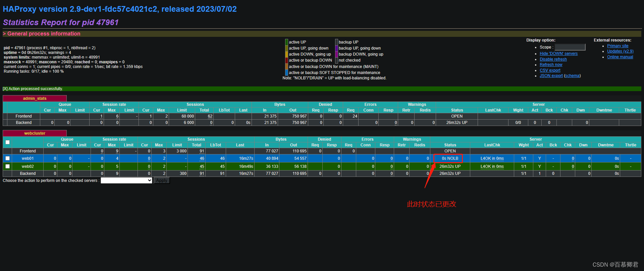The height and width of the screenshot is (271, 644).
Task: Open the CSV export link
Action: tap(550, 70)
